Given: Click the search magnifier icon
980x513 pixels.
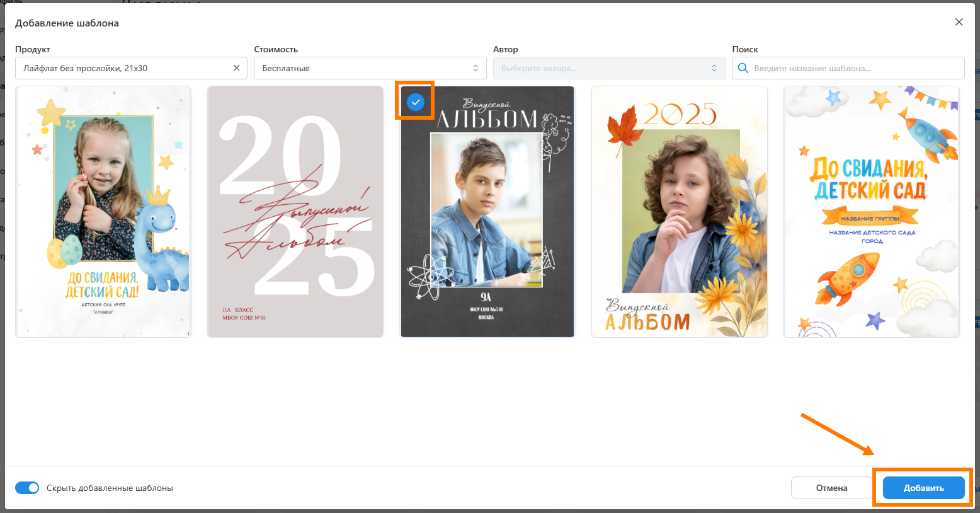Looking at the screenshot, I should 743,68.
